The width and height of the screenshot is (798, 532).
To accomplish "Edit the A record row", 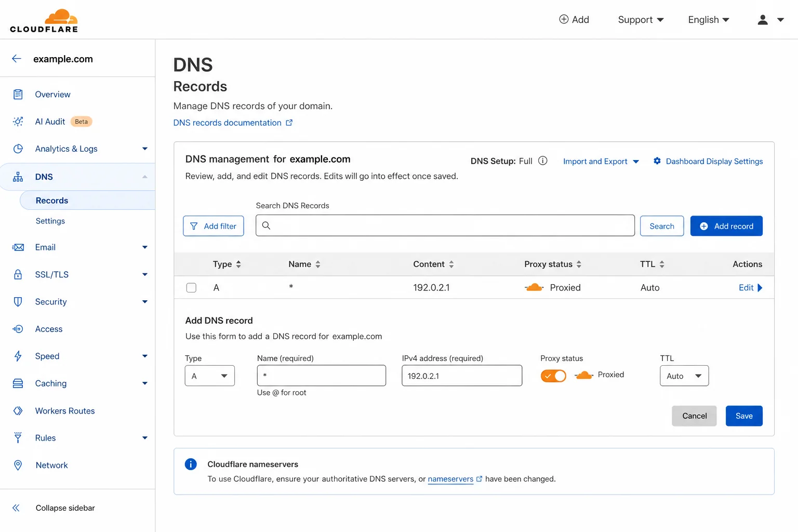I will pos(751,287).
